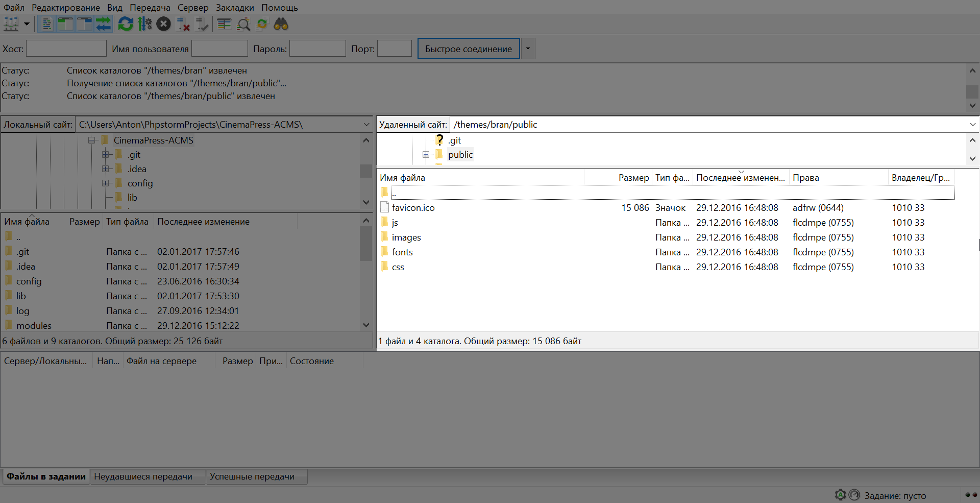980x503 pixels.
Task: Toggle message log display
Action: [46, 24]
